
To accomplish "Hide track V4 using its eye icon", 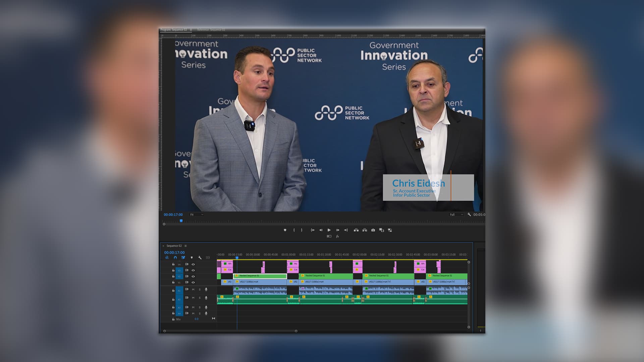I will coord(193,264).
